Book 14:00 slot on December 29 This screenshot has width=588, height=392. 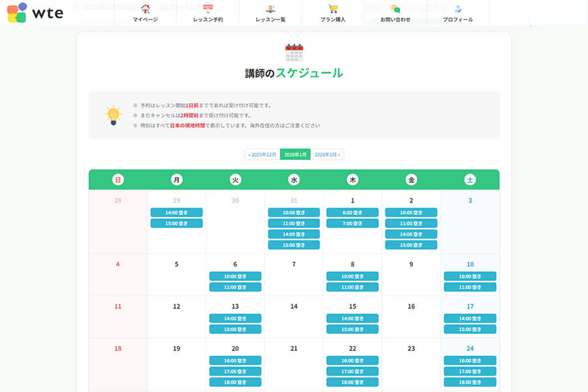[176, 212]
